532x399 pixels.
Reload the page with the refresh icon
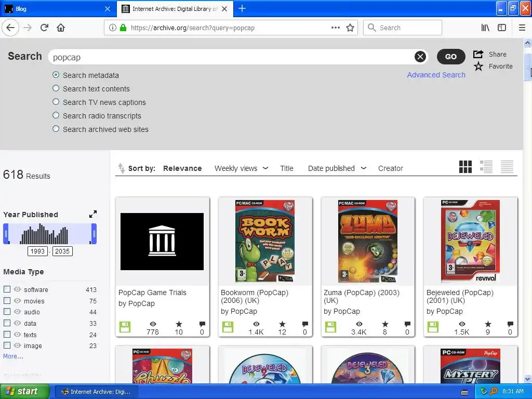pyautogui.click(x=44, y=28)
